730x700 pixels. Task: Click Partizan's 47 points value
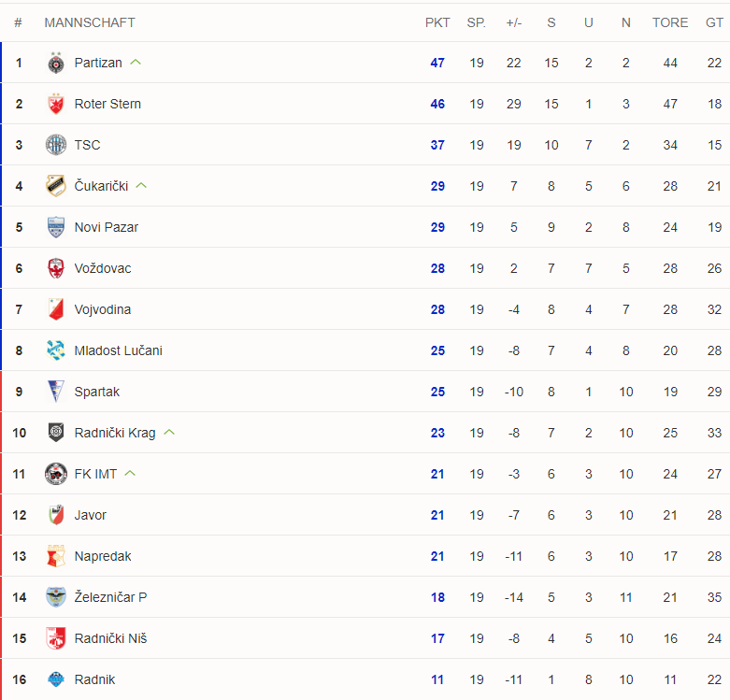click(x=437, y=64)
